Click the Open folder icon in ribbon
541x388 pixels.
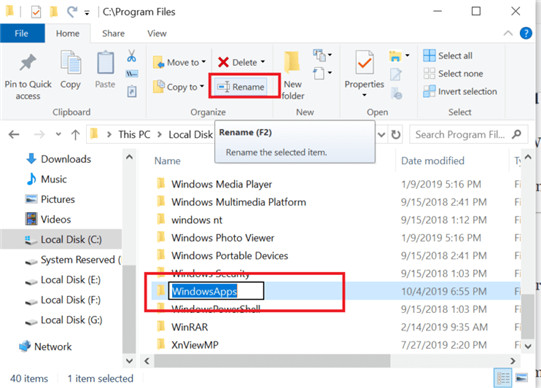[x=395, y=56]
